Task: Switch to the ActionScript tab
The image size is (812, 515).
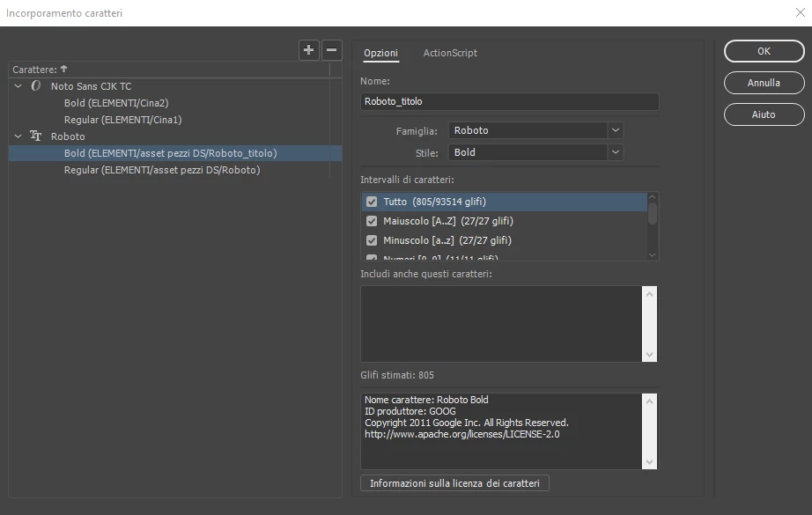Action: (450, 53)
